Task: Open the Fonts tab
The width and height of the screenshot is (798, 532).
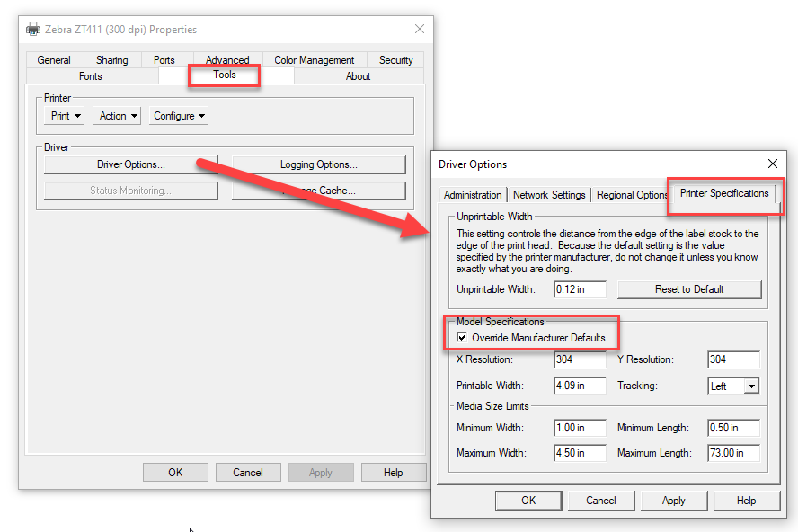Action: pyautogui.click(x=91, y=76)
